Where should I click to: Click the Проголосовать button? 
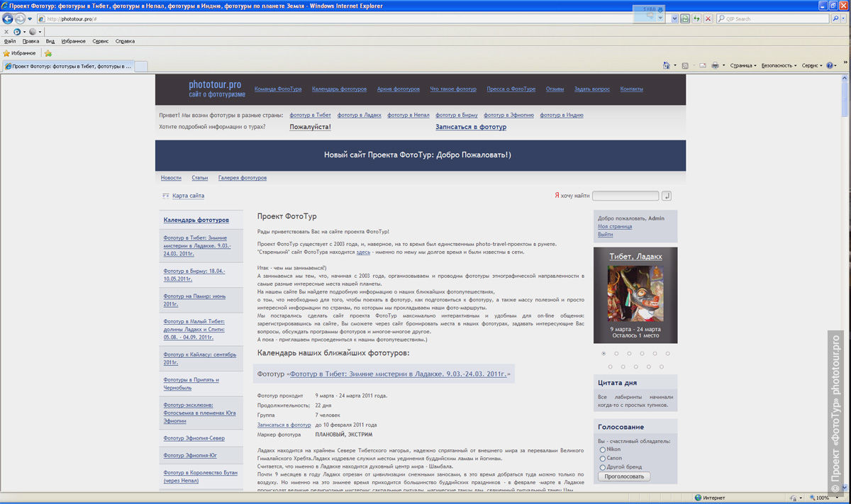click(x=624, y=476)
